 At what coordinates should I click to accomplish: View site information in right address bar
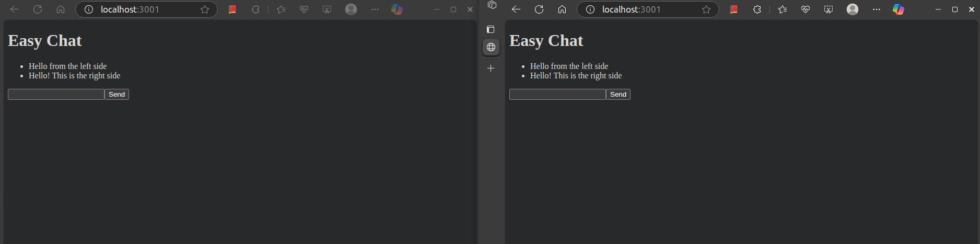pos(590,9)
